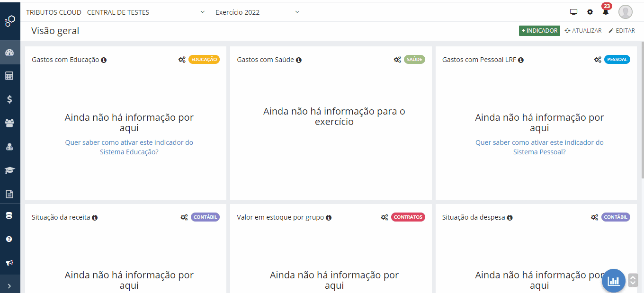644x293 pixels.
Task: Open settings for the Gastos com Educação card
Action: point(182,59)
